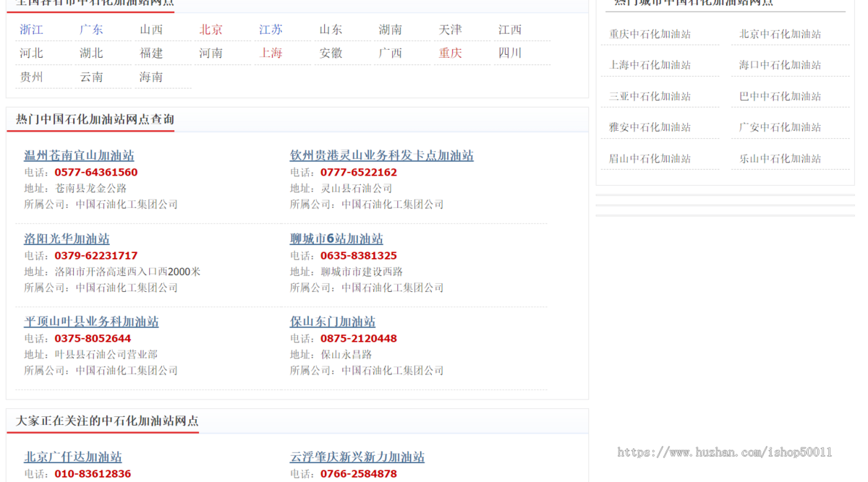Click phone number 0379-62231717
Image resolution: width=868 pixels, height=482 pixels.
(x=95, y=255)
